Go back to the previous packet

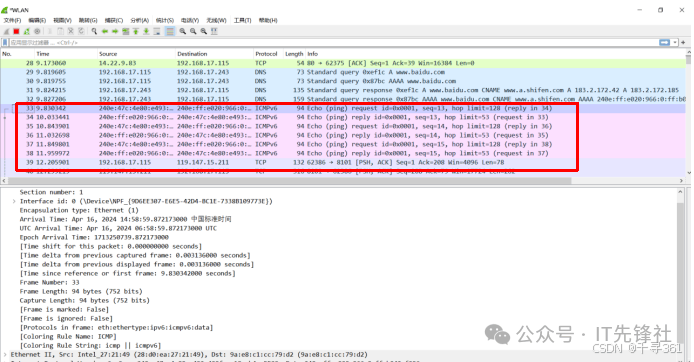(x=104, y=31)
